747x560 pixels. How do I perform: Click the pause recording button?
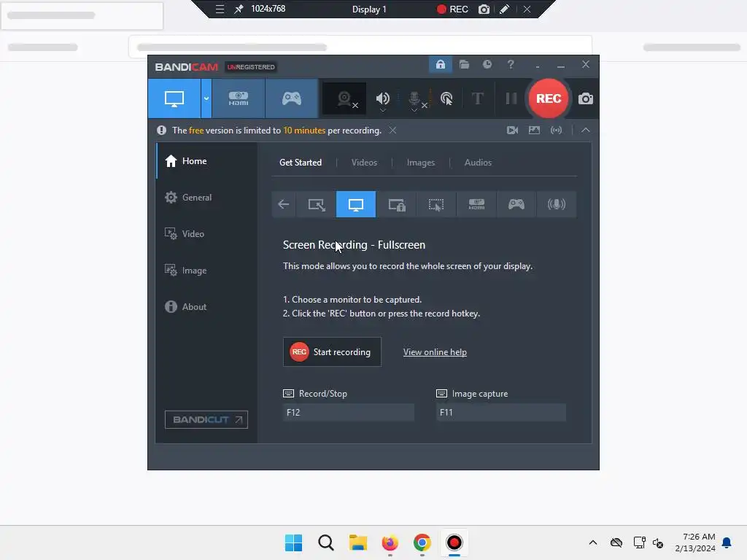coord(511,98)
